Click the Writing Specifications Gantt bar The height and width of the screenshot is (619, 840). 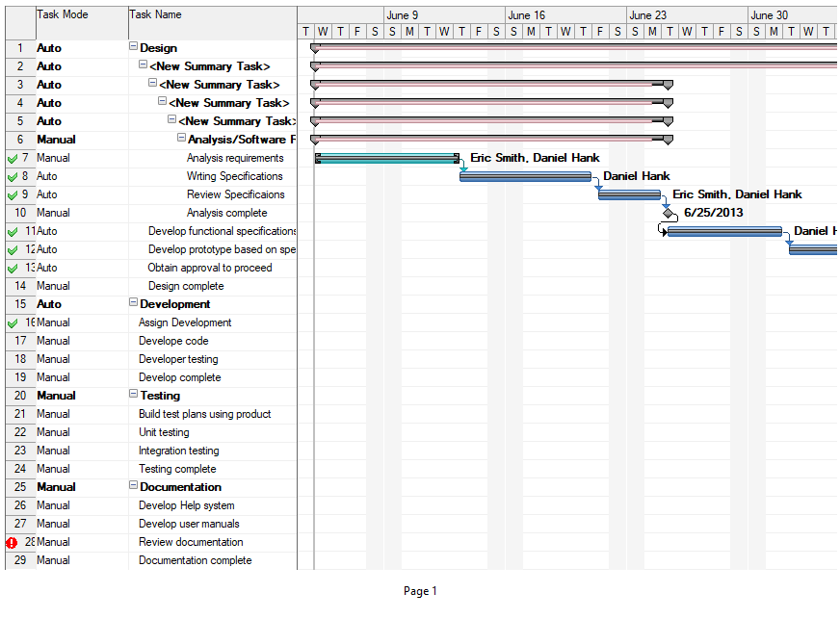[525, 176]
